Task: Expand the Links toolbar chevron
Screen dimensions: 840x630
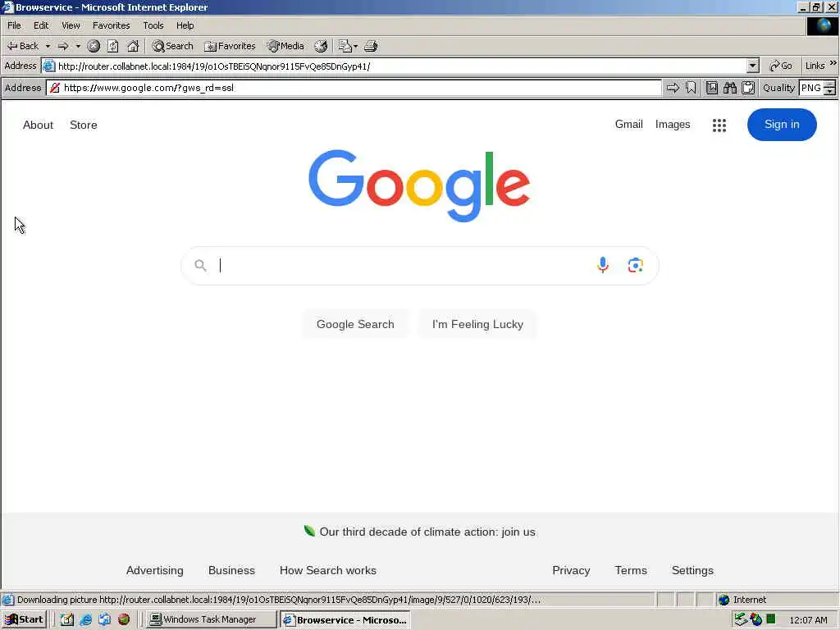Action: pyautogui.click(x=833, y=63)
